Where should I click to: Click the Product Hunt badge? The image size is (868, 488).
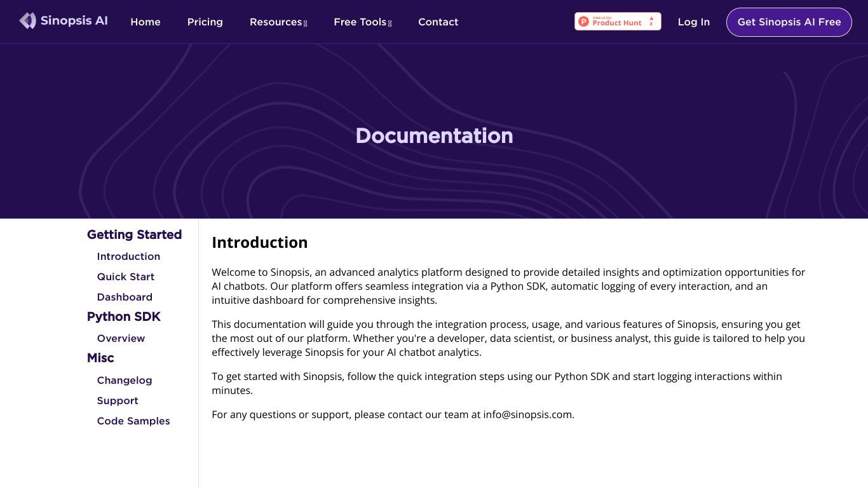click(618, 22)
